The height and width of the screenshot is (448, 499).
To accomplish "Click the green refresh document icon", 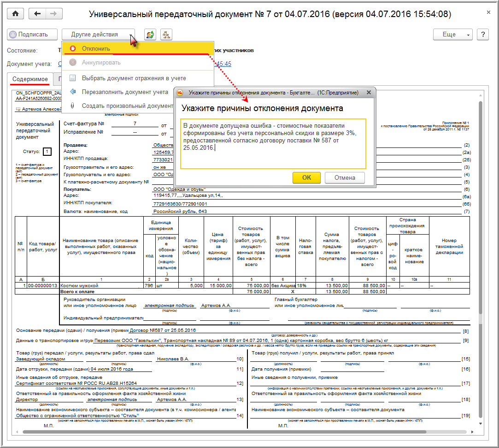I will tap(150, 35).
